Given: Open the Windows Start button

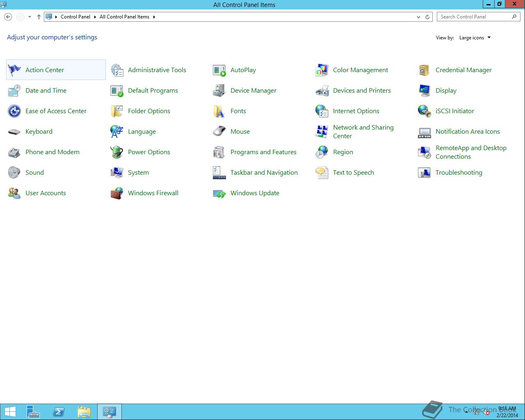Looking at the screenshot, I should click(x=10, y=412).
